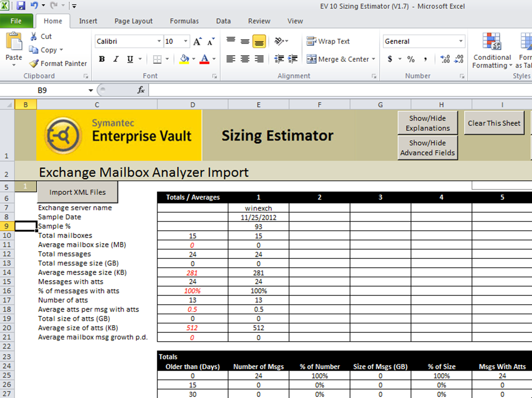The width and height of the screenshot is (532, 398).
Task: Click the 11/25/2012 sample date cell
Action: 259,217
